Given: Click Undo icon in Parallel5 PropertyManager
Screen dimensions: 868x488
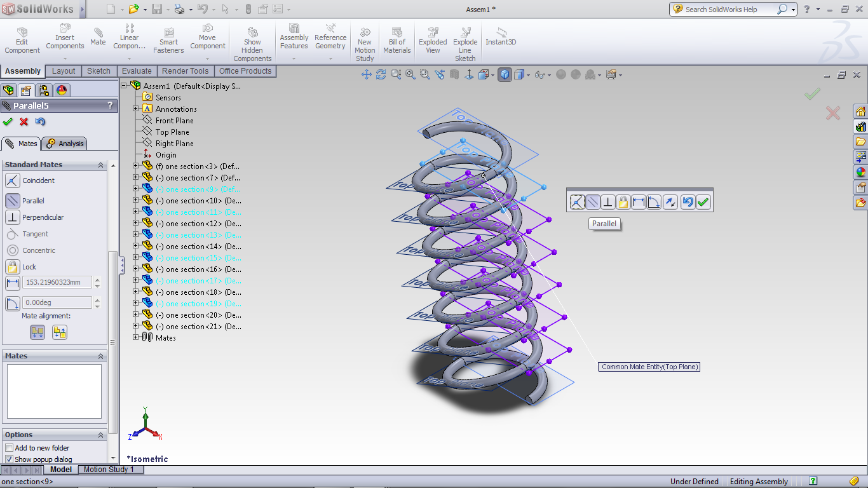Looking at the screenshot, I should click(x=41, y=122).
